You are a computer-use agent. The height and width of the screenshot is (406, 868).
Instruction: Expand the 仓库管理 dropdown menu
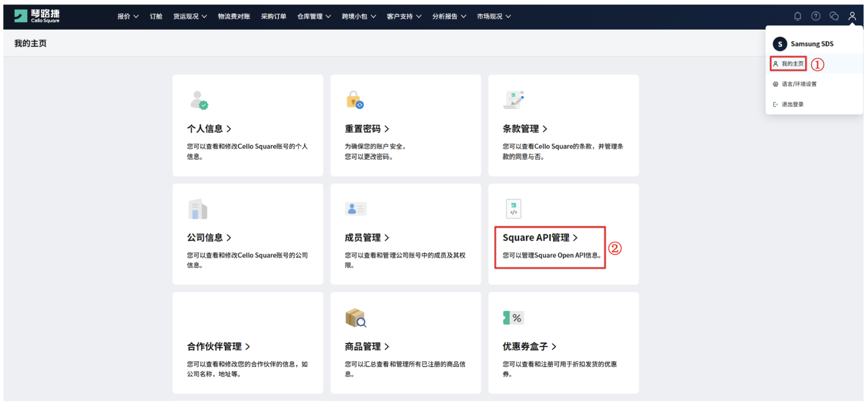pyautogui.click(x=314, y=16)
